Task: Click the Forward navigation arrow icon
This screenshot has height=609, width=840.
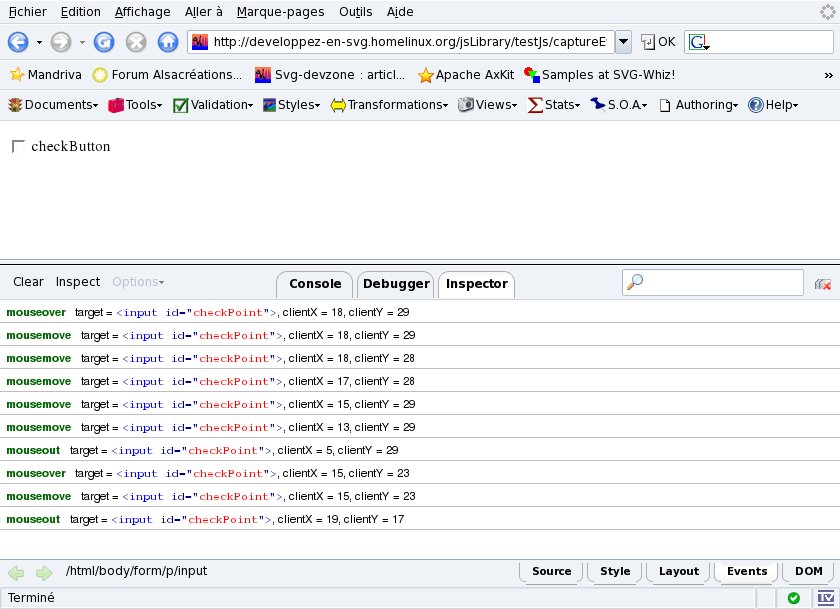Action: pos(61,42)
